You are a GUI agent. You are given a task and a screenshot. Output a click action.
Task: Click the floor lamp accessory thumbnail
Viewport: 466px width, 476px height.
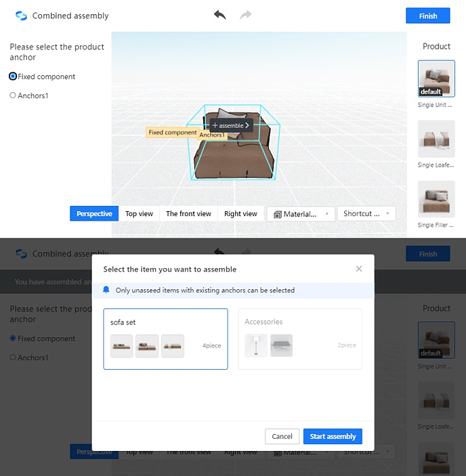[x=256, y=345]
